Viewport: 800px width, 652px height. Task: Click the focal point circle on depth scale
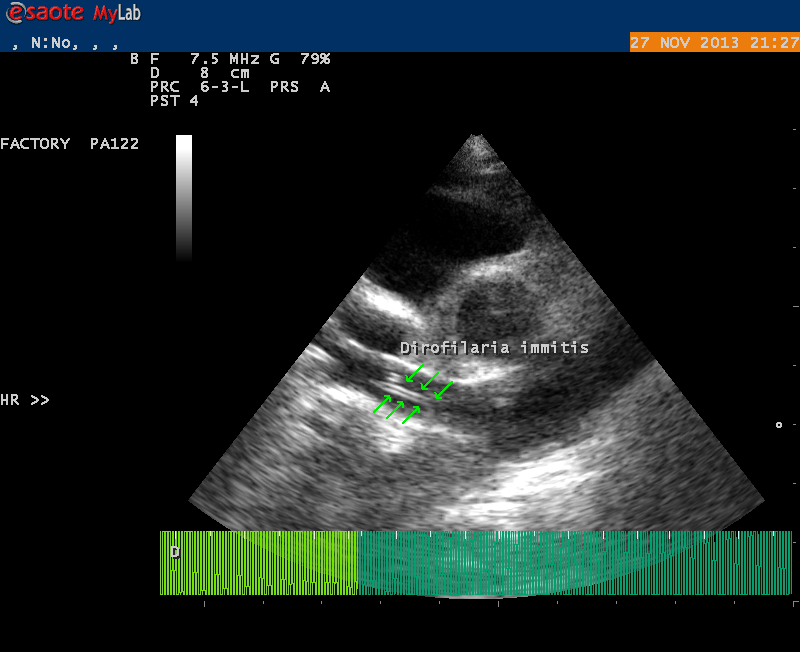779,424
